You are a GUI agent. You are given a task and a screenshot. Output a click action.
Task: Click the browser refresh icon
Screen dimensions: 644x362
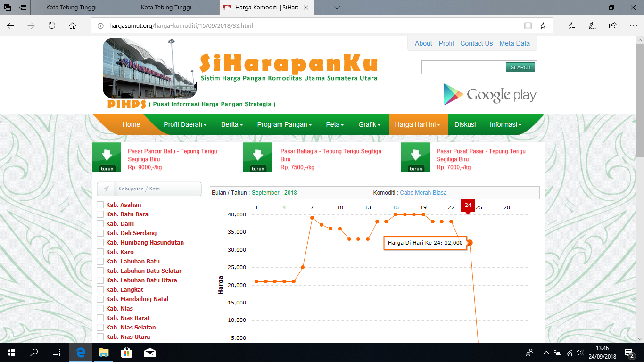52,26
